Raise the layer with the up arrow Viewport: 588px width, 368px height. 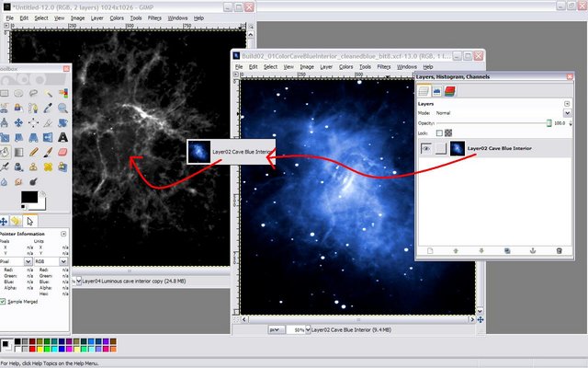[455, 250]
